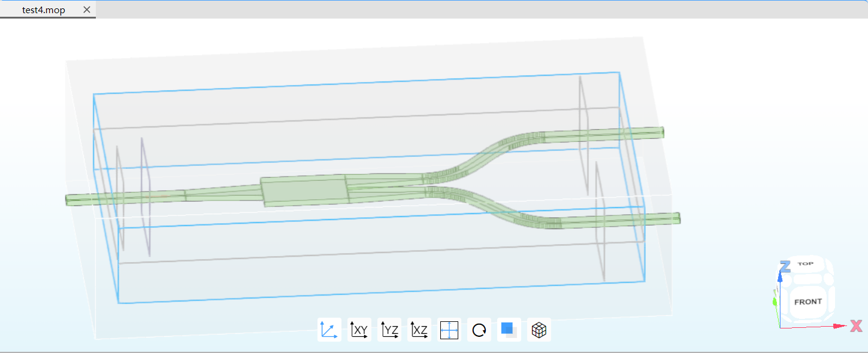
Task: Click the green Y axis arrow
Action: [776, 299]
